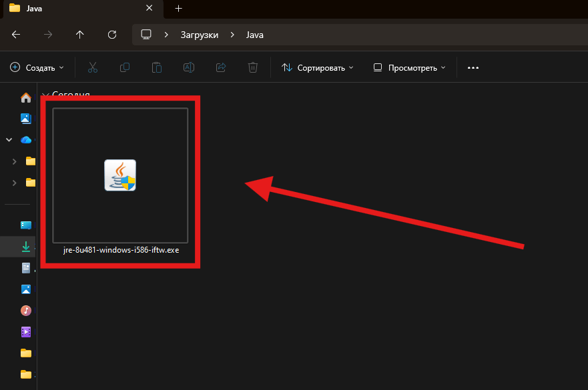The height and width of the screenshot is (390, 588).
Task: Expand the second folder under OneDrive
Action: pyautogui.click(x=14, y=183)
